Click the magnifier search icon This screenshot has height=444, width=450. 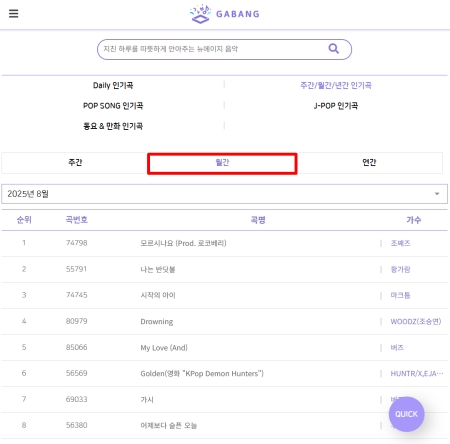(334, 49)
